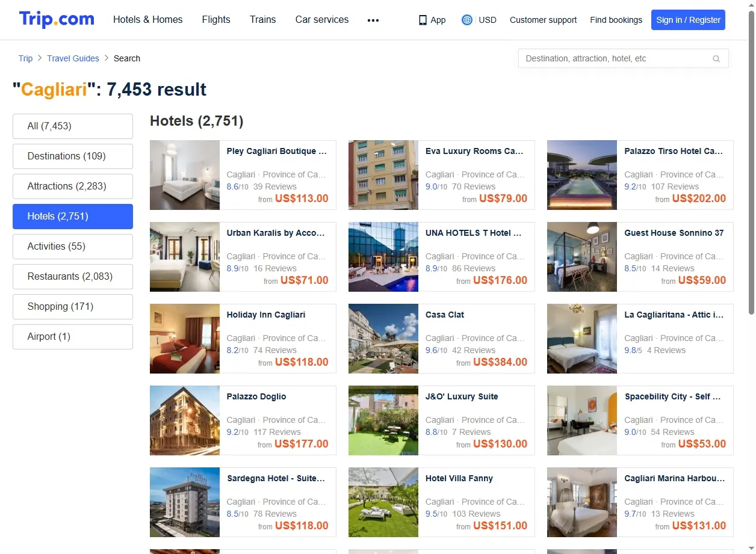Click J&O' Luxury Suite title
This screenshot has width=756, height=554.
(x=462, y=396)
